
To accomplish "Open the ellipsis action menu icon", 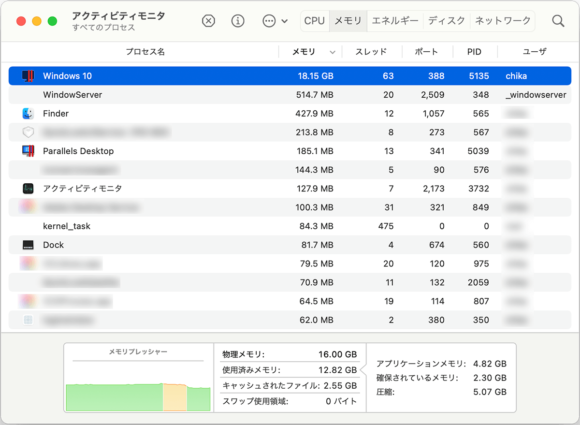I will [269, 21].
